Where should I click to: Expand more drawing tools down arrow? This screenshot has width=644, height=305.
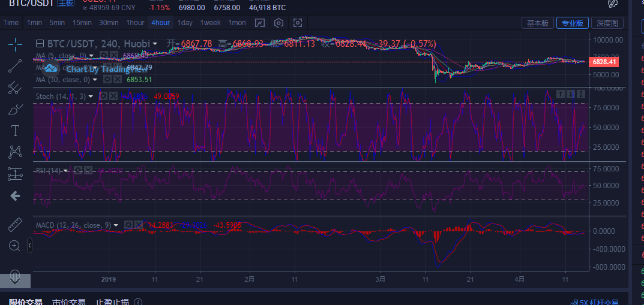click(x=15, y=281)
